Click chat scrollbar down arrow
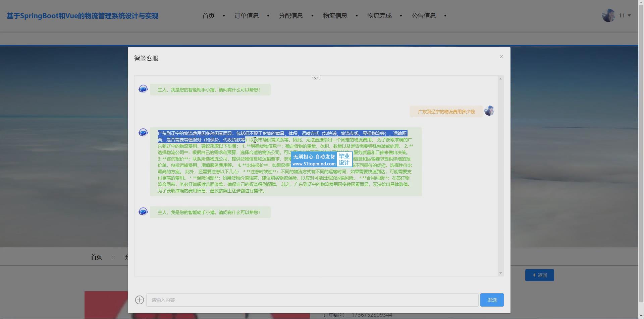Viewport: 644px width, 319px height. pos(500,273)
